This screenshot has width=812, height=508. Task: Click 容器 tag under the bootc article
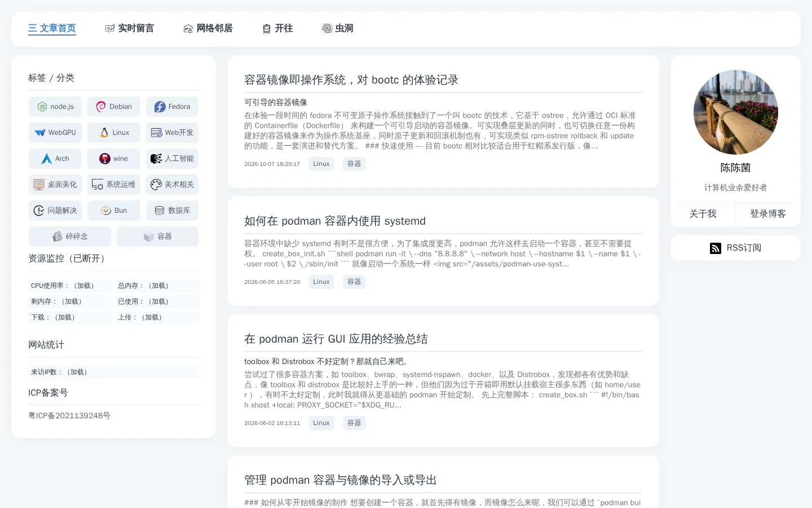click(x=354, y=164)
